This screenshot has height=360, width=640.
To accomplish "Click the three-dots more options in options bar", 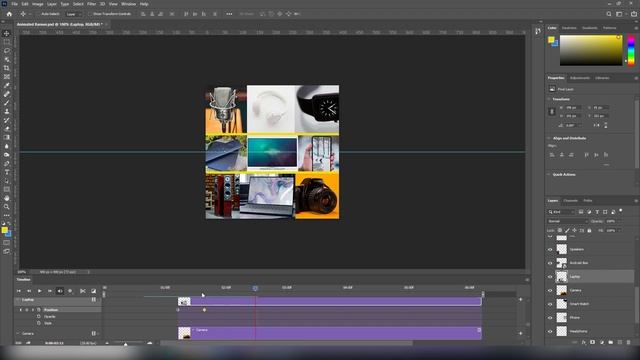I will pyautogui.click(x=229, y=14).
